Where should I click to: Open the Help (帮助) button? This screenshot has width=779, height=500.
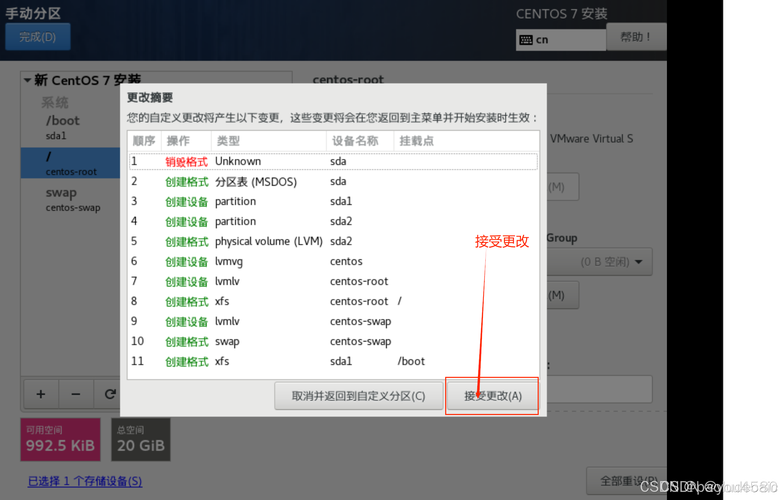pyautogui.click(x=636, y=37)
